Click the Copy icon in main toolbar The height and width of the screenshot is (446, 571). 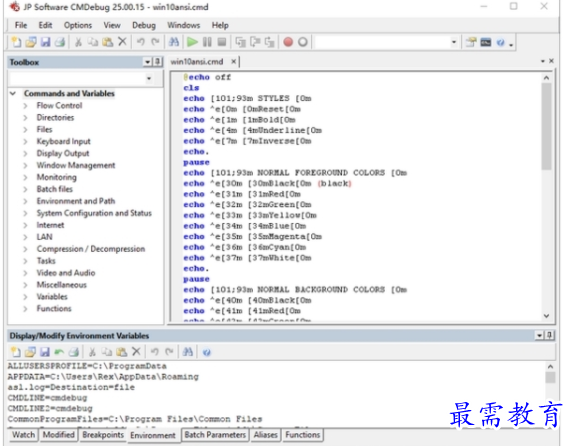click(x=93, y=42)
